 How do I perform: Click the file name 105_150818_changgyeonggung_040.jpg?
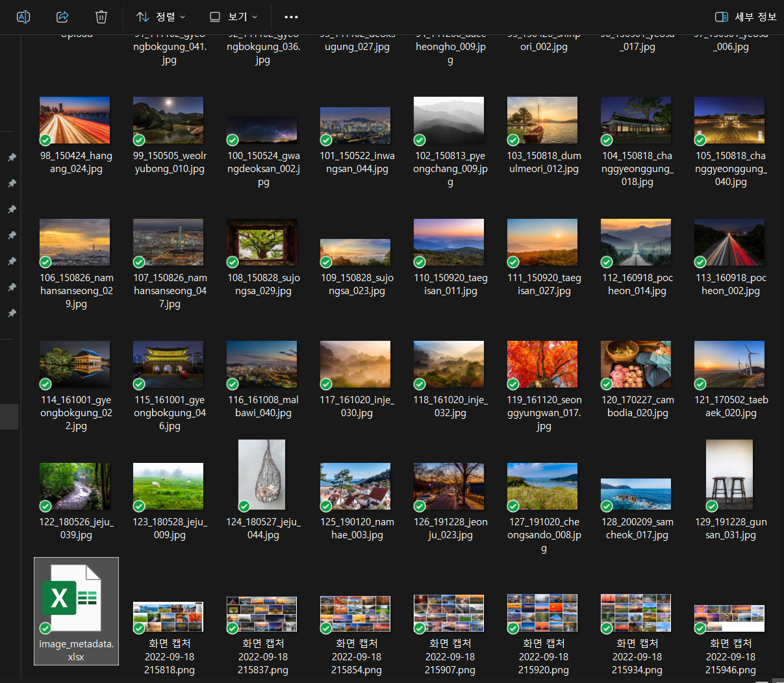coord(731,169)
